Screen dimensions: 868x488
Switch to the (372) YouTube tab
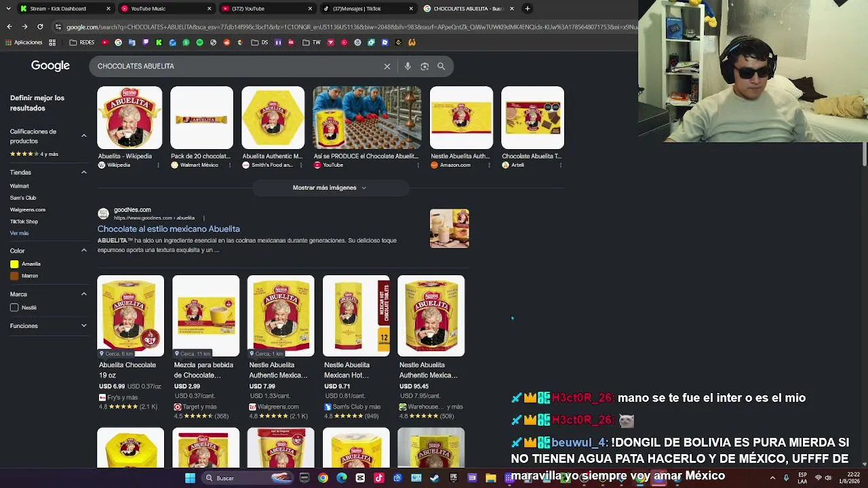click(267, 9)
